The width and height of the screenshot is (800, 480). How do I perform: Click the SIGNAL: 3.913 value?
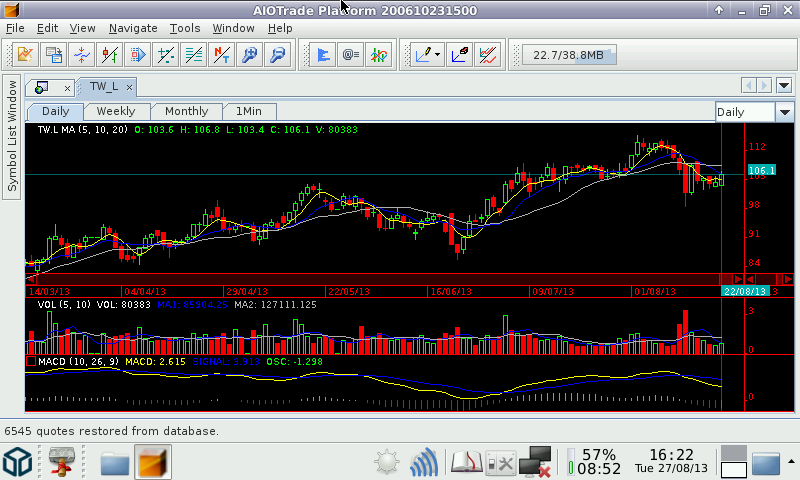(226, 361)
